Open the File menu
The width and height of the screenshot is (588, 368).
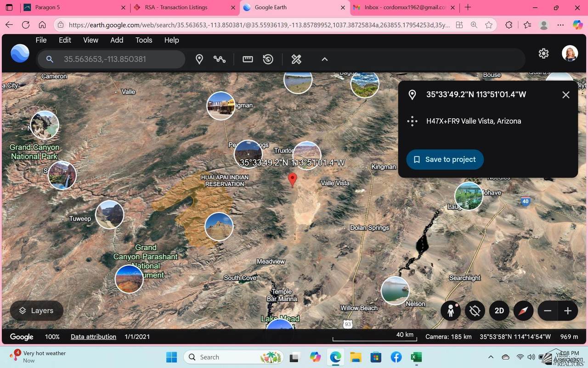click(41, 40)
